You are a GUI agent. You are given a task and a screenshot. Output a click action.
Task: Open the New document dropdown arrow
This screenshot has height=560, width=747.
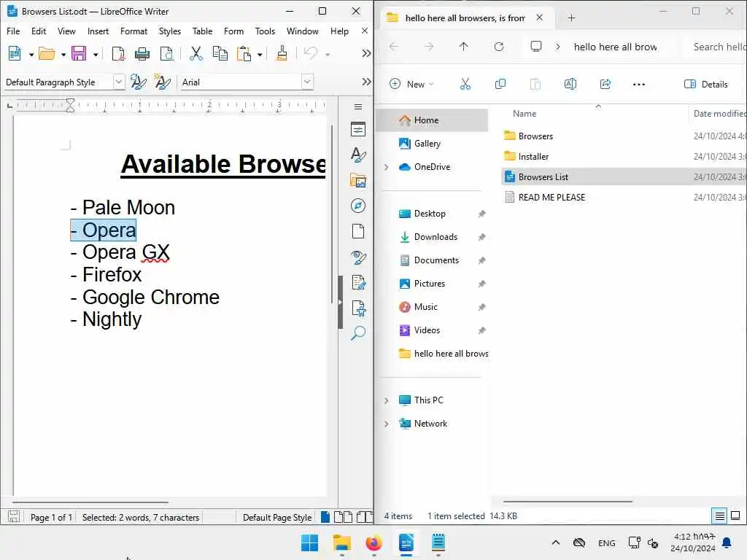coord(31,54)
